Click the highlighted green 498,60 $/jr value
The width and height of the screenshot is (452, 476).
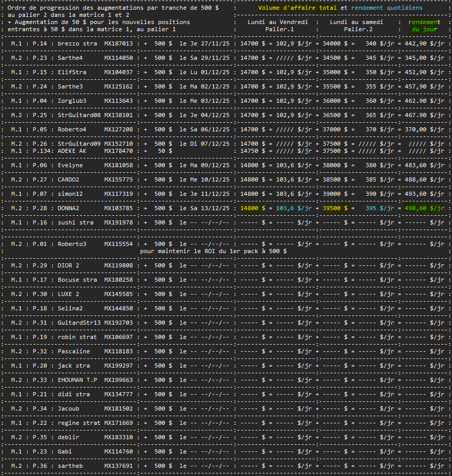coord(422,208)
